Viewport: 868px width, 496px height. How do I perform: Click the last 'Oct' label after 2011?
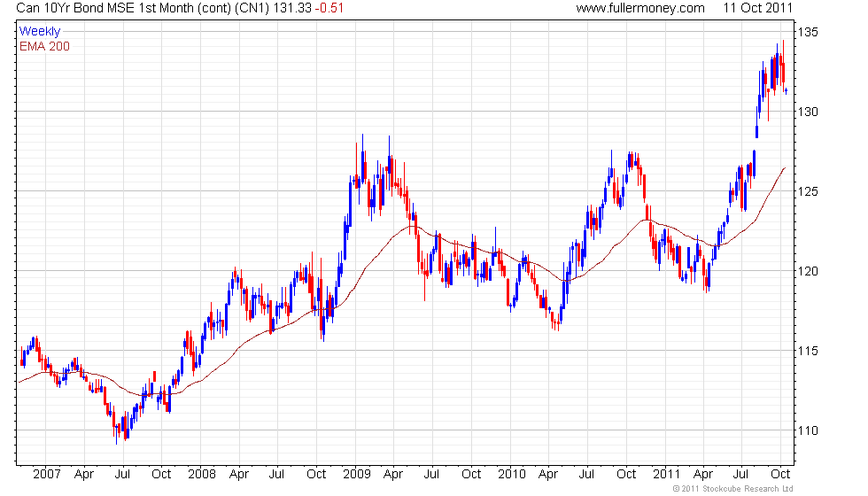pos(780,475)
